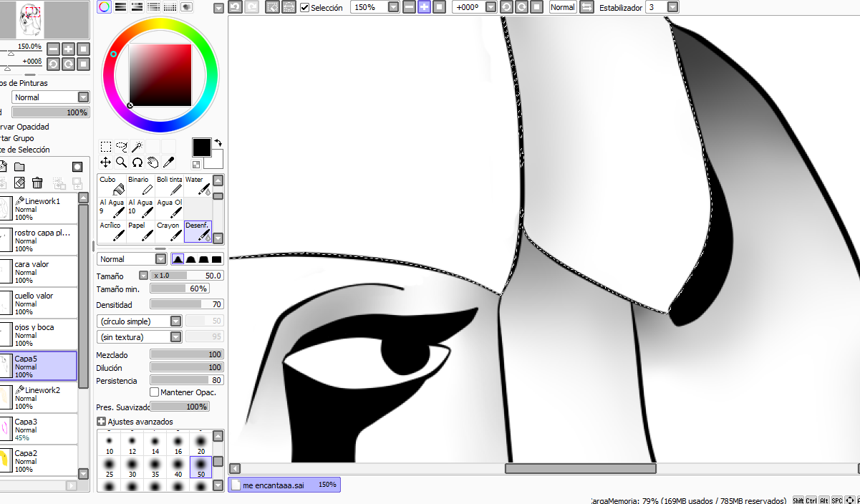This screenshot has height=504, width=860.
Task: Select the magic wand tool
Action: coord(137,147)
